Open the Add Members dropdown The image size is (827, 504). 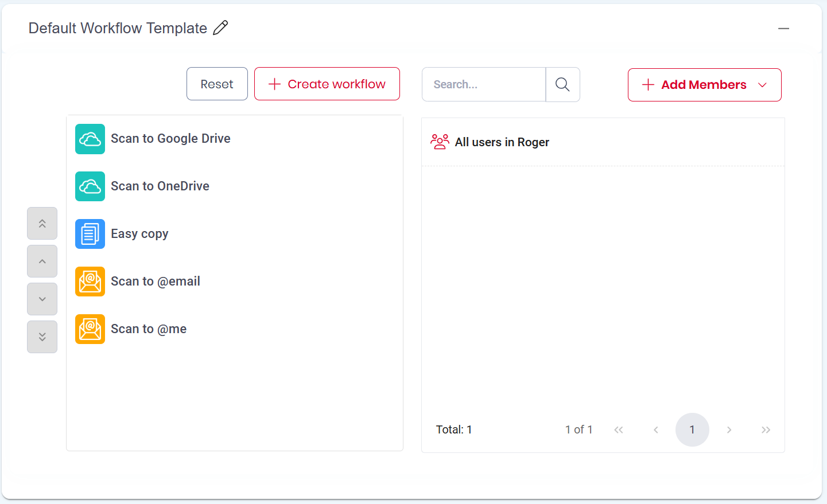(704, 85)
